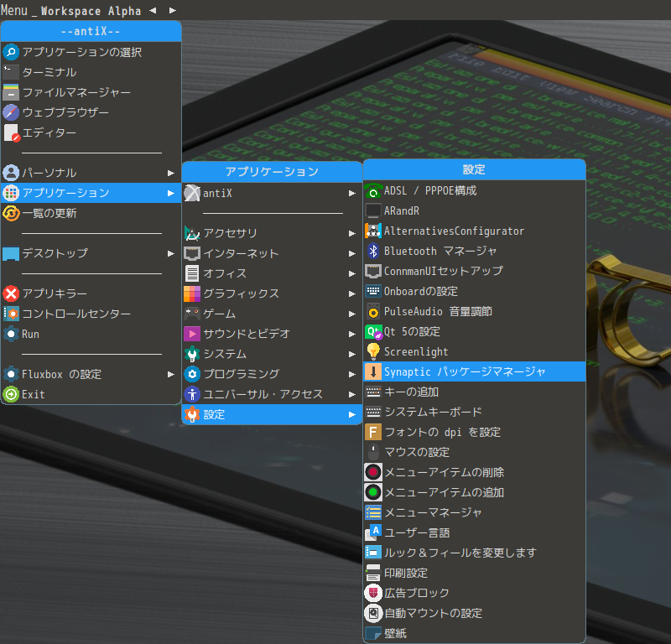Click the menu update refresh icon
671x644 pixels.
[11, 213]
